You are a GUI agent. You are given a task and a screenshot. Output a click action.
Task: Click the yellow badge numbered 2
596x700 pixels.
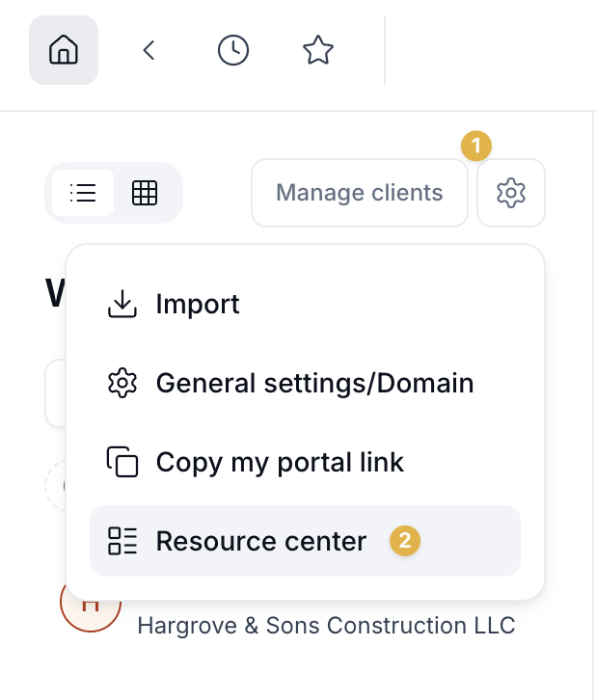coord(405,541)
